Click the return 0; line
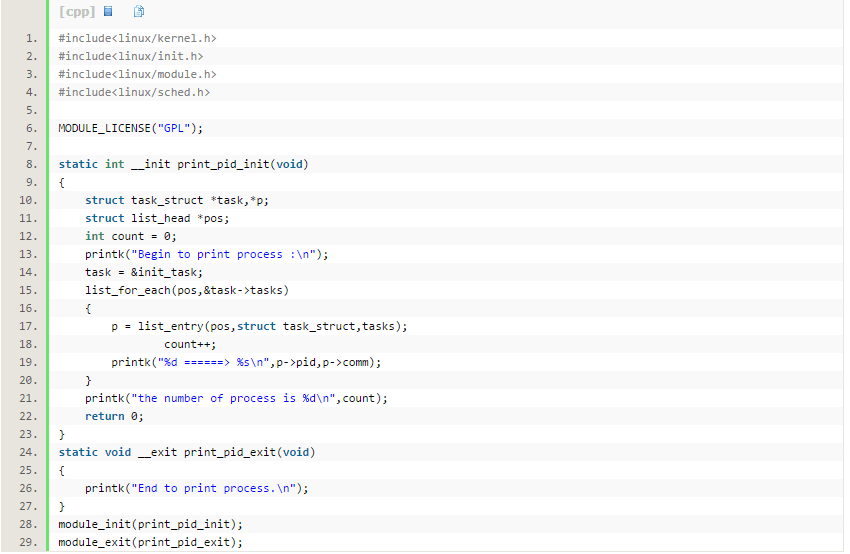 point(114,416)
